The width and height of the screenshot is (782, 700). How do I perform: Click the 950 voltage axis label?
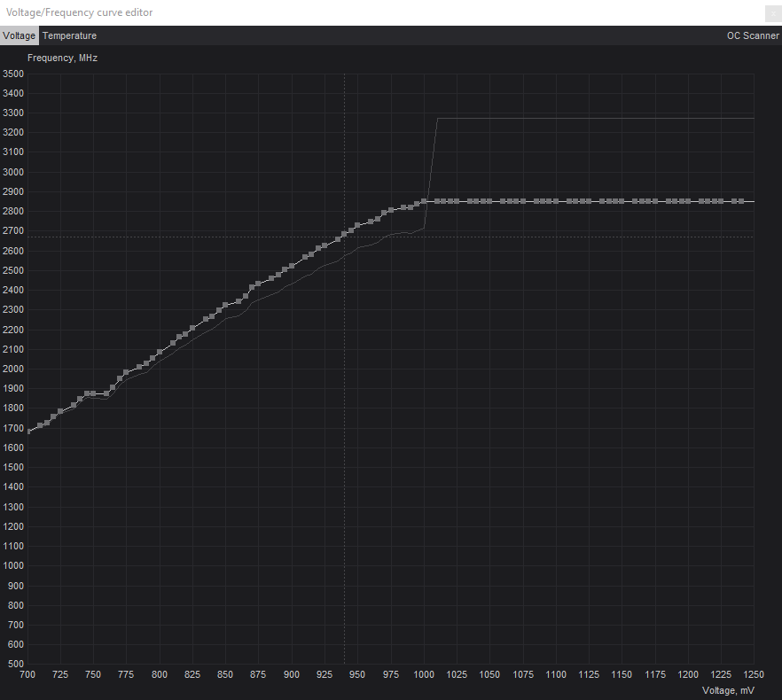point(357,674)
